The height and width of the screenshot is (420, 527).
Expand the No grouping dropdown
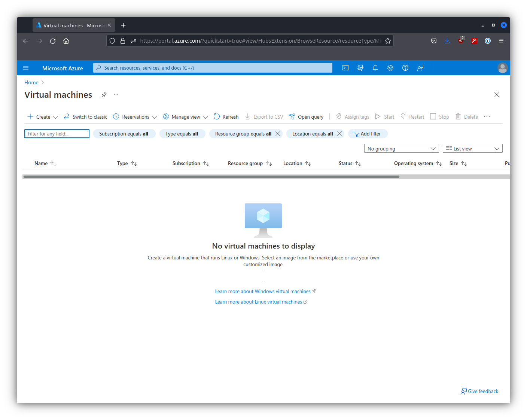[x=401, y=149]
